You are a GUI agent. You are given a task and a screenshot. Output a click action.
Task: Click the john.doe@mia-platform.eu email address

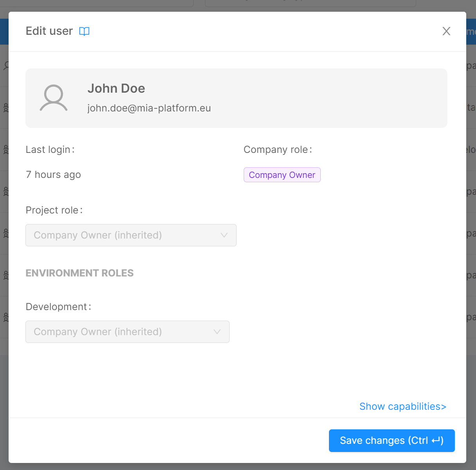click(149, 108)
